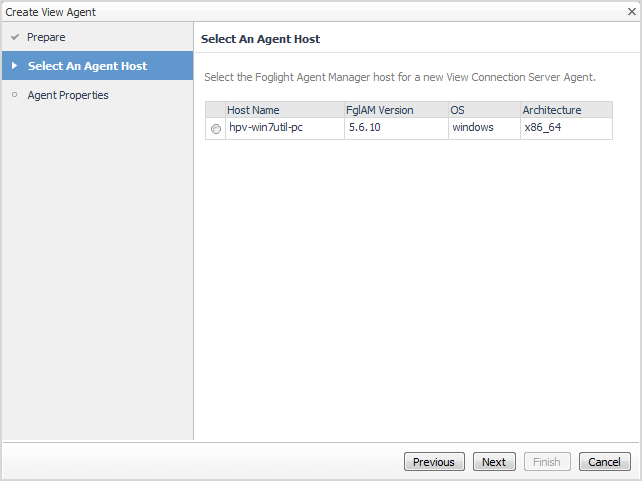Click the arrow icon beside Select An Agent Host
This screenshot has height=481, width=642.
14,66
